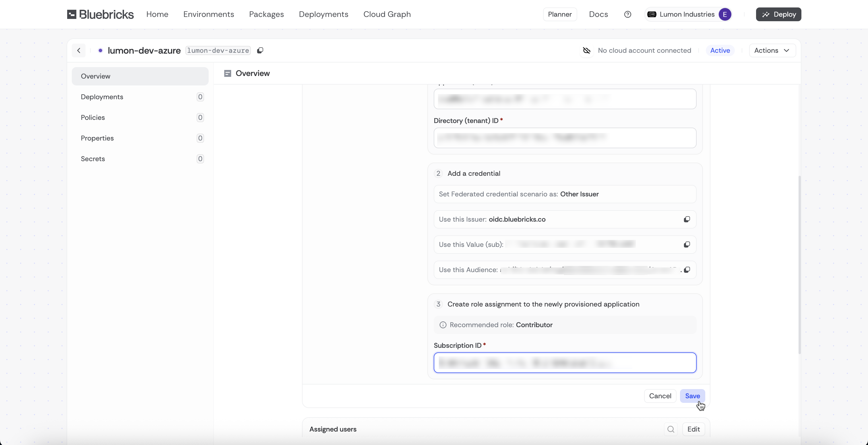Open the help question mark icon

click(627, 14)
